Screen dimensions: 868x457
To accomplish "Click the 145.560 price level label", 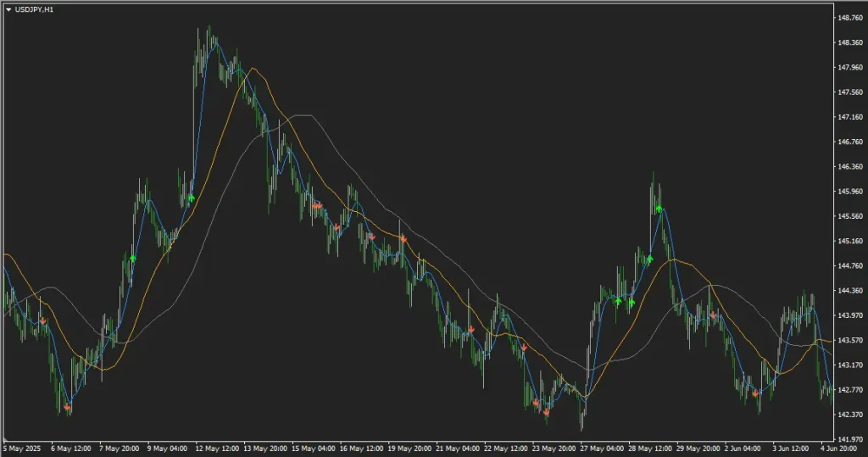I will [850, 216].
